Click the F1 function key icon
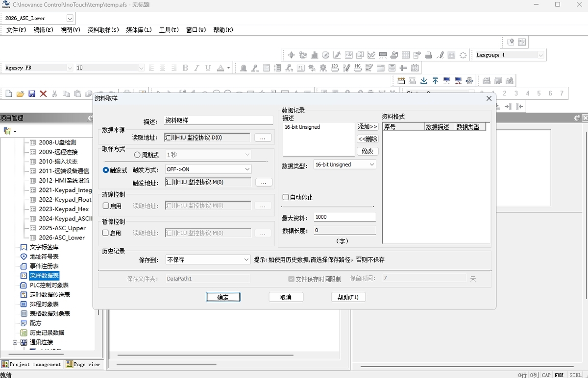588x378 pixels. point(301,68)
